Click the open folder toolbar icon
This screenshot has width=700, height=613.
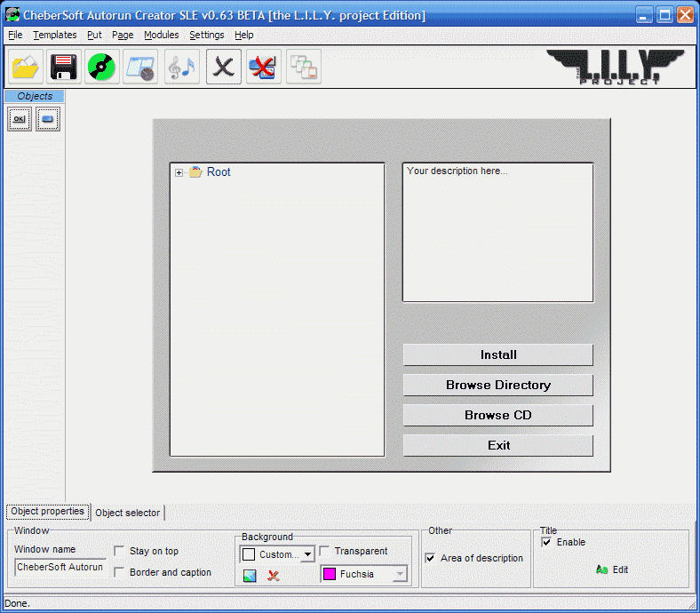[x=25, y=67]
